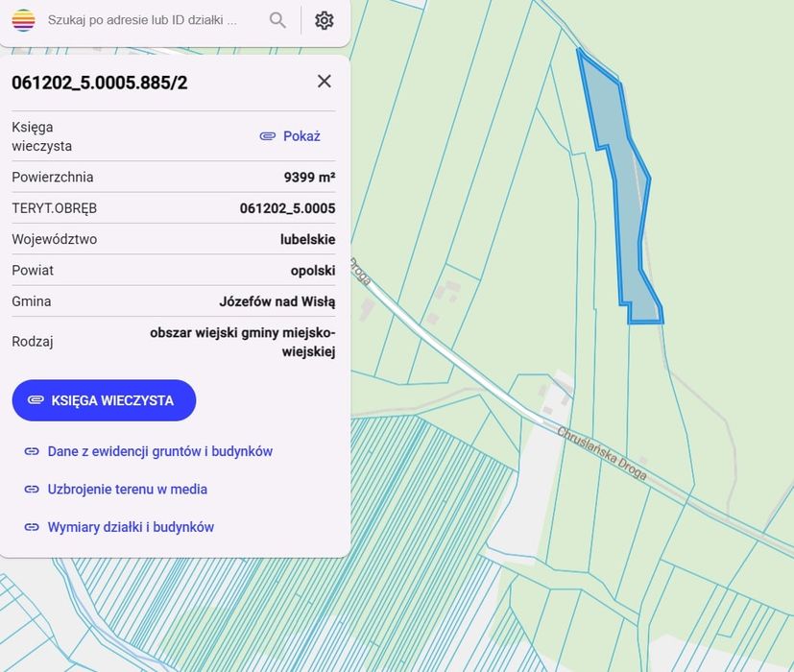Click the Józefów nad Wisłą gmina value
Screen dimensions: 794x672
[x=277, y=301]
